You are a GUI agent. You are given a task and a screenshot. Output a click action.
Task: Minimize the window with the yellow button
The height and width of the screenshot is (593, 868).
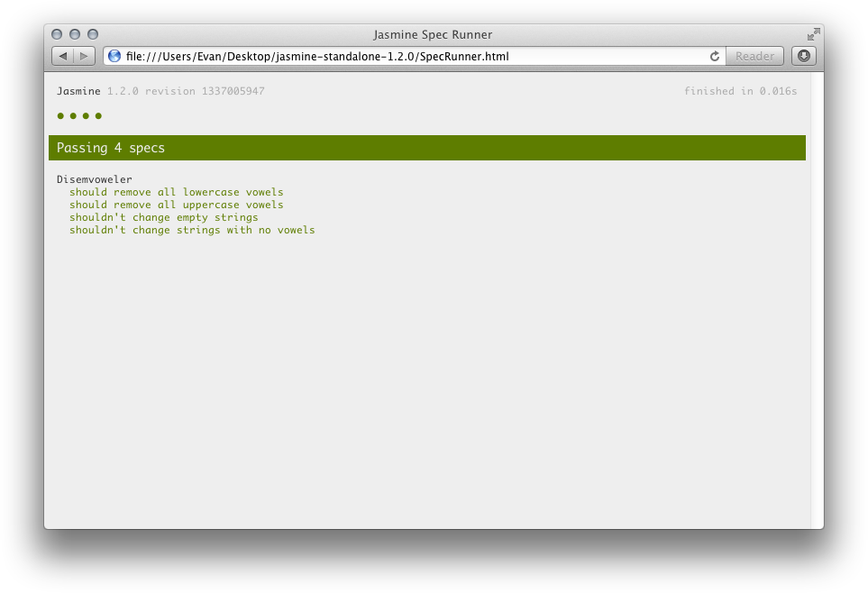[75, 34]
